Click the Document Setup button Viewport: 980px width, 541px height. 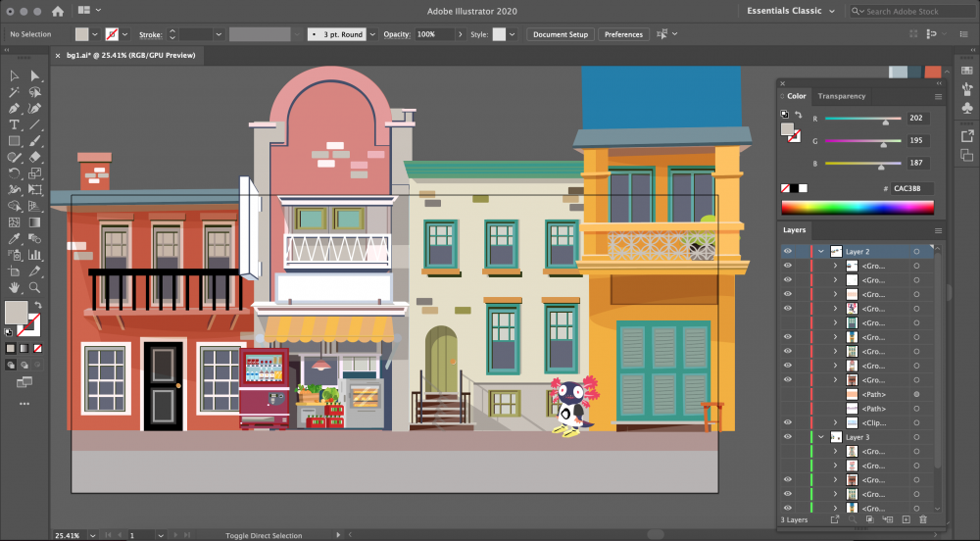coord(560,34)
